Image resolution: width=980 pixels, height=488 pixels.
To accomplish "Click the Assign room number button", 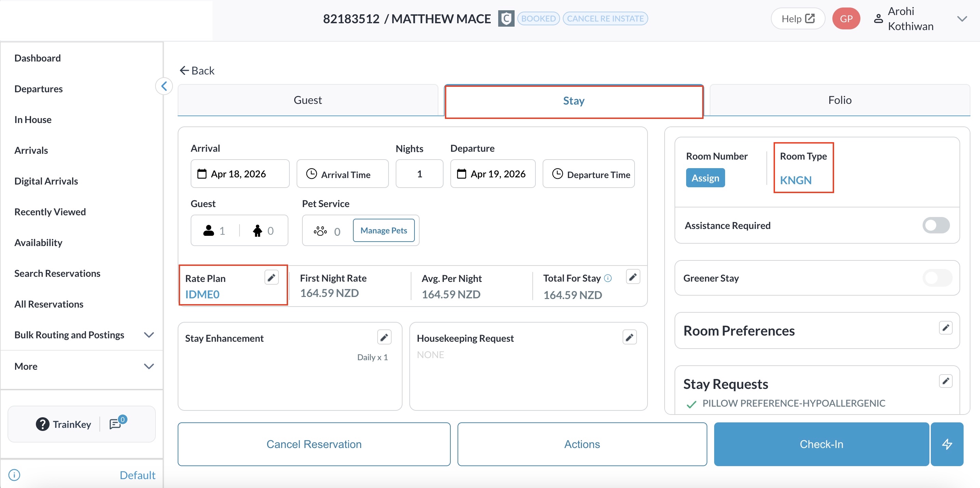I will [x=705, y=178].
